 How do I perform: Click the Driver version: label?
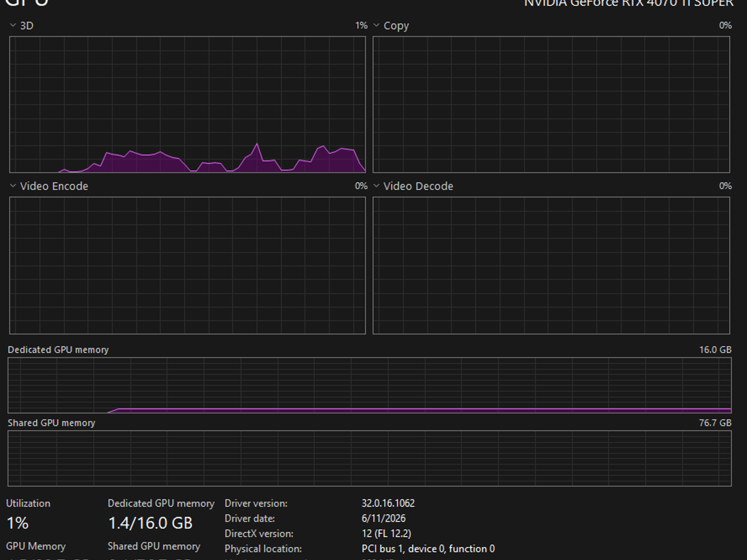tap(256, 503)
